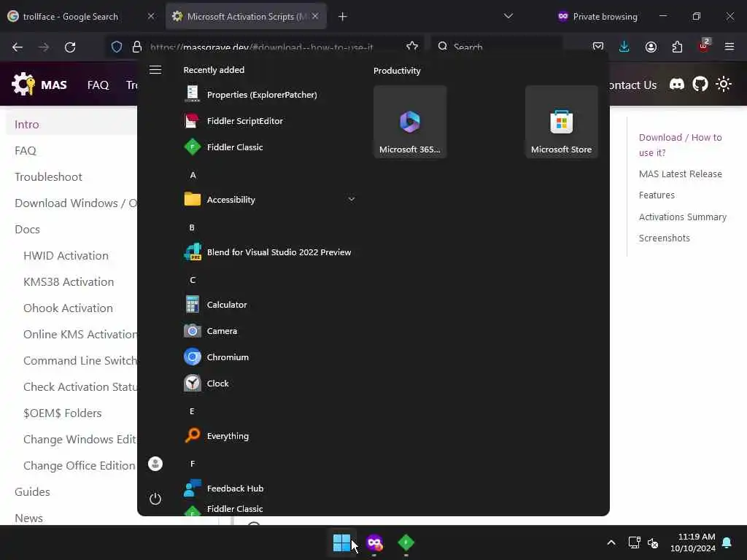Expand the Accessibility folder chevron
The height and width of the screenshot is (560, 747).
pos(351,199)
